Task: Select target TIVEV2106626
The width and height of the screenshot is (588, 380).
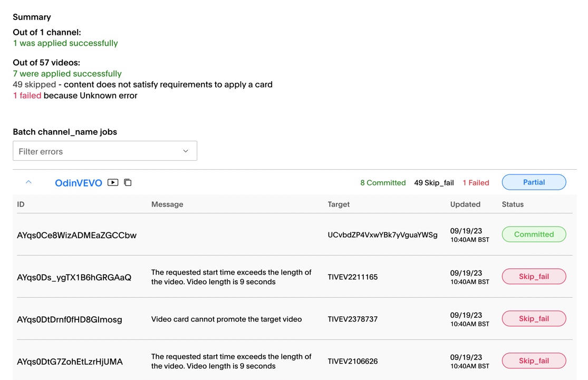Action: [352, 361]
